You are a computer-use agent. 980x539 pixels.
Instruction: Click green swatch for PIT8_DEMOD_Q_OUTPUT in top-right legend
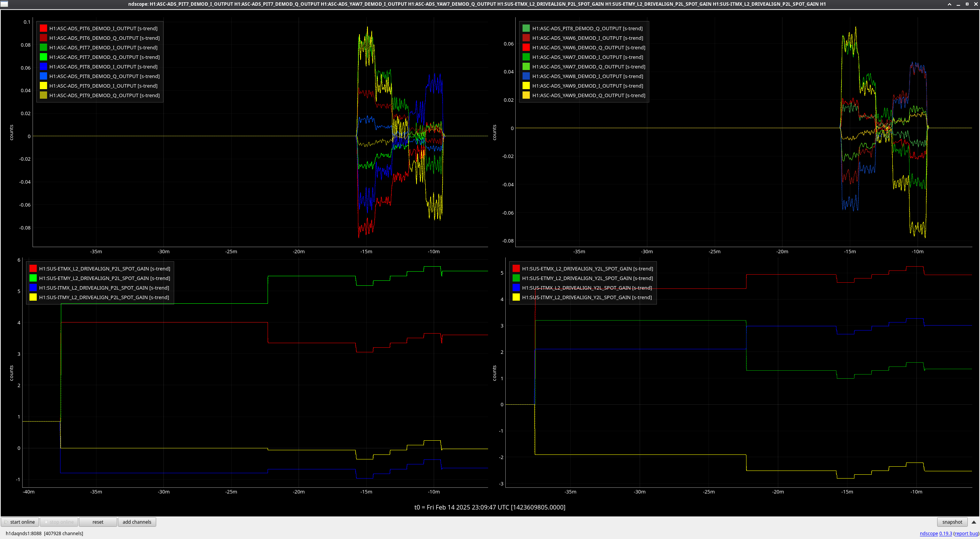(x=526, y=28)
